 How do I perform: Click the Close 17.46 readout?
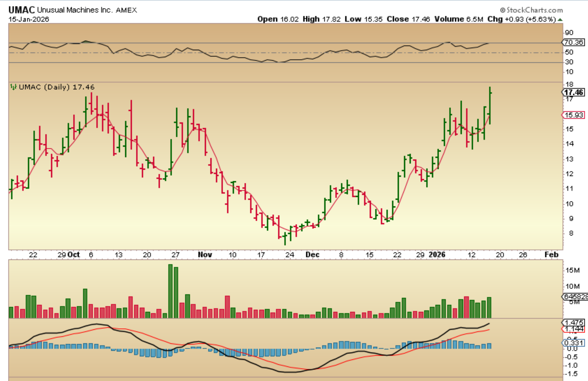408,19
